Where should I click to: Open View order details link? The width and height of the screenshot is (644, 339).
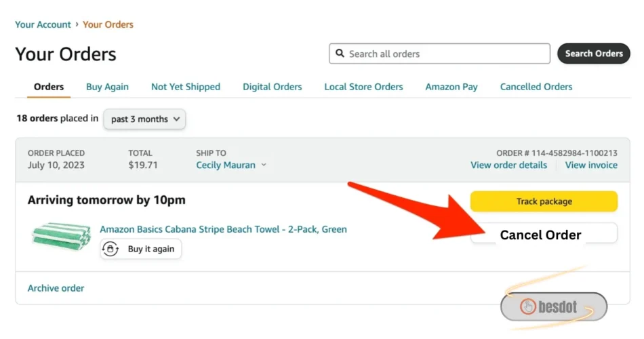[508, 165]
